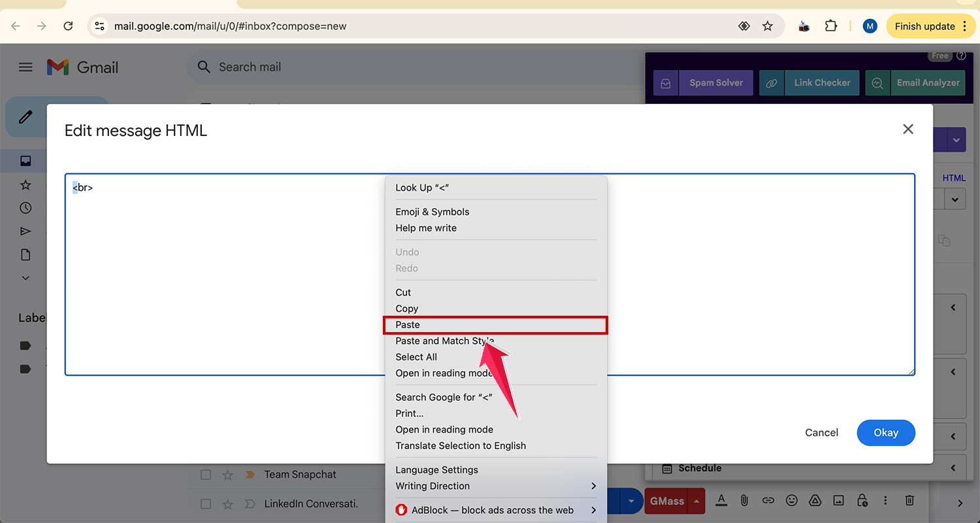Screen dimensions: 980x523
Task: Insert files from Google Drive icon
Action: [x=815, y=500]
